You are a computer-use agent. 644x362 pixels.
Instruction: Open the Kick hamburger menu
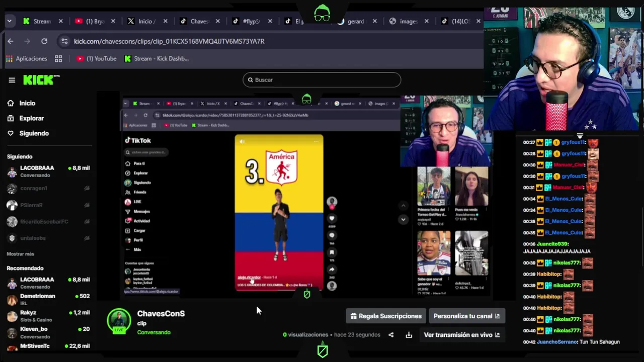pos(12,80)
